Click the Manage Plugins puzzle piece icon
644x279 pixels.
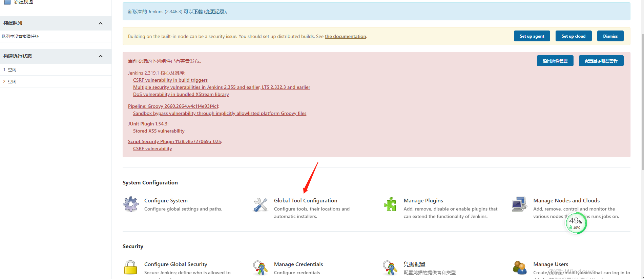[x=390, y=204]
